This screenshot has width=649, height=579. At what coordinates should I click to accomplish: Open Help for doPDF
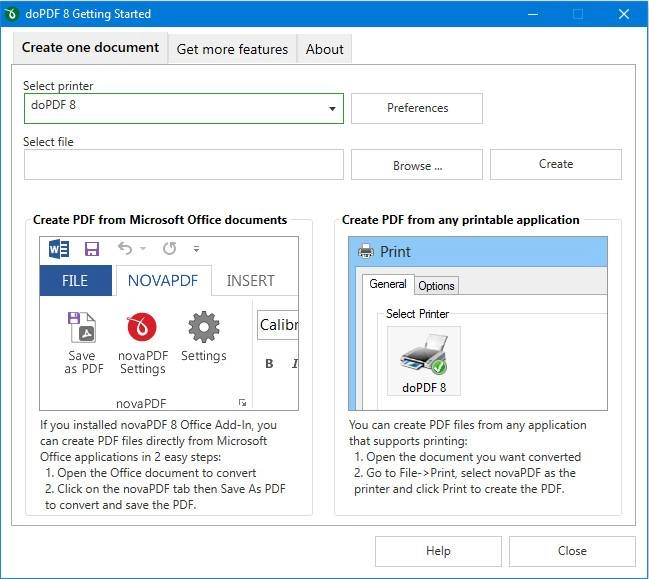pos(438,551)
